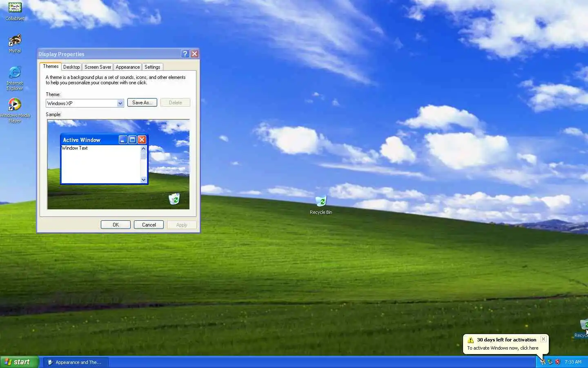Open the Appearance tab

[x=127, y=67]
